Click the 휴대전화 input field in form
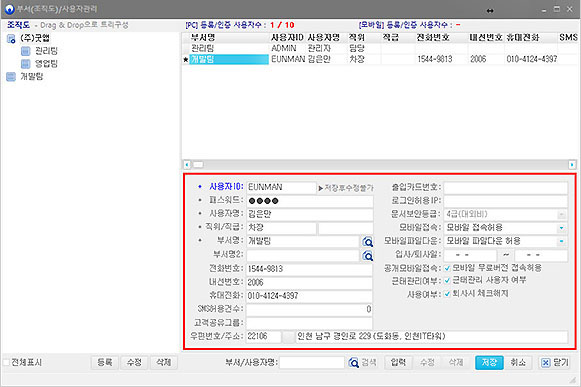This screenshot has width=581, height=387. tap(309, 296)
